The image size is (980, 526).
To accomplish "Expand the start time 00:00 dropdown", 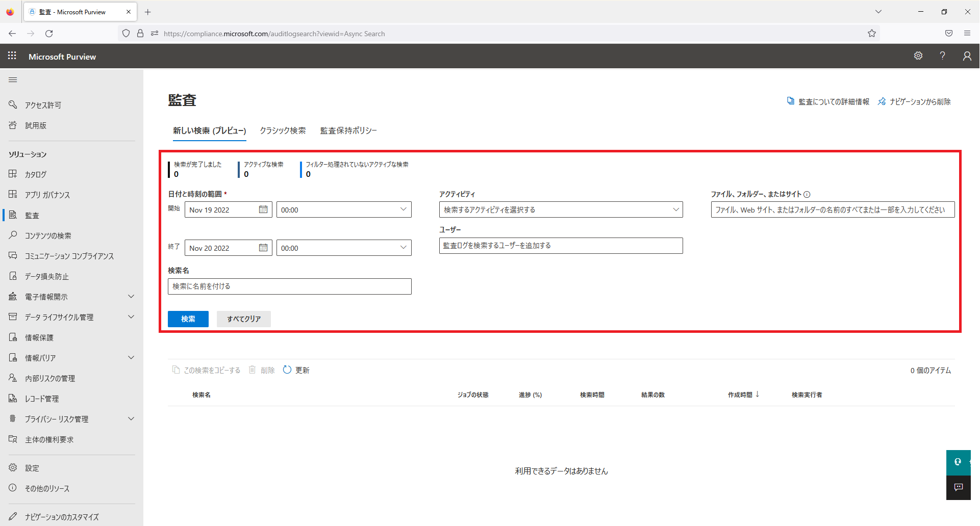I will [403, 209].
